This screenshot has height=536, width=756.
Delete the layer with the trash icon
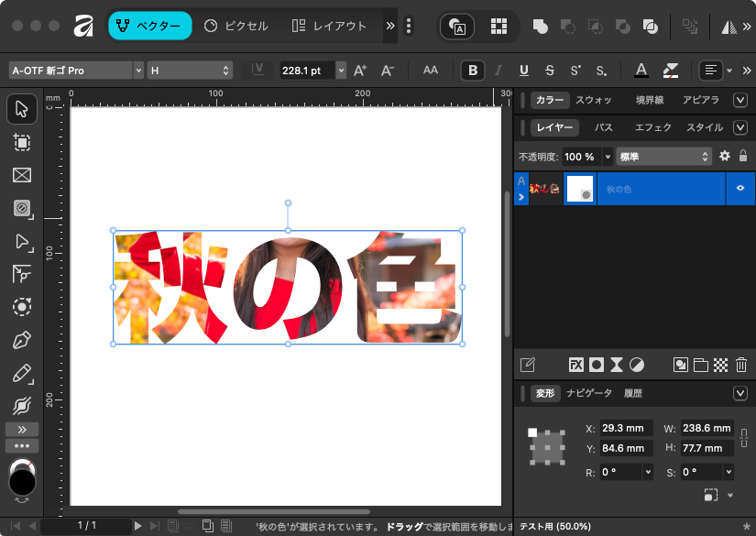741,365
